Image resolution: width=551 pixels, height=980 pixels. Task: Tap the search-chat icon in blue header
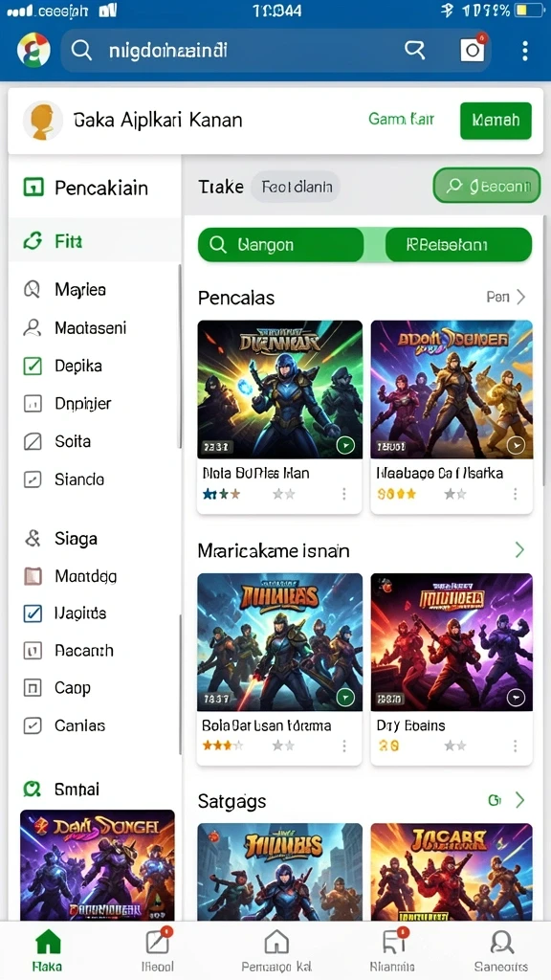click(415, 50)
